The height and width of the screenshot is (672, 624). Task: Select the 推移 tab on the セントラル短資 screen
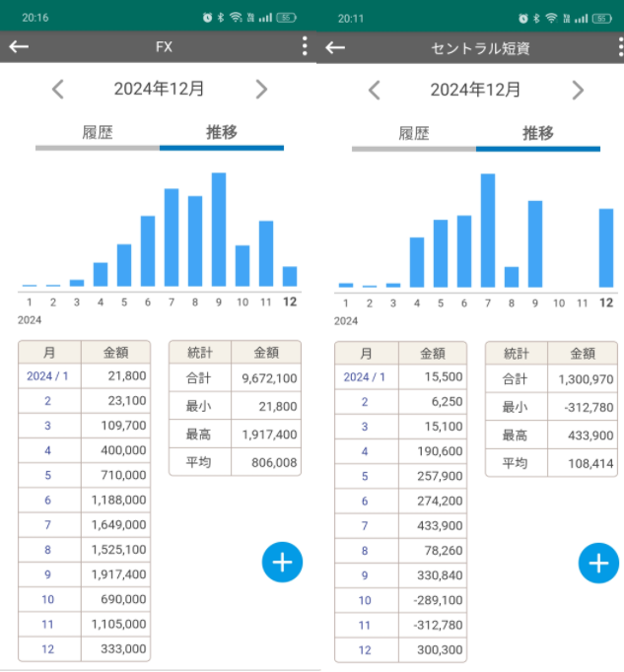coord(538,134)
